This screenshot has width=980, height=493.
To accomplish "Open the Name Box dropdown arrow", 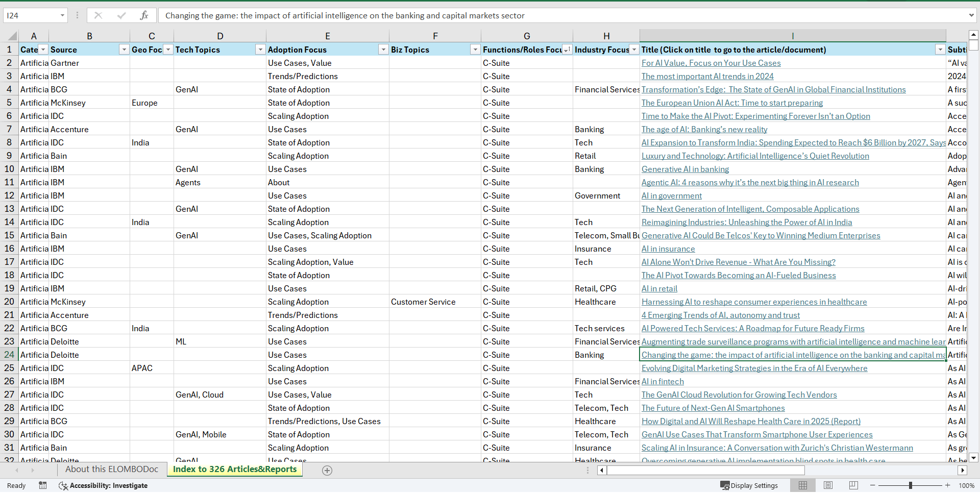I will 62,15.
